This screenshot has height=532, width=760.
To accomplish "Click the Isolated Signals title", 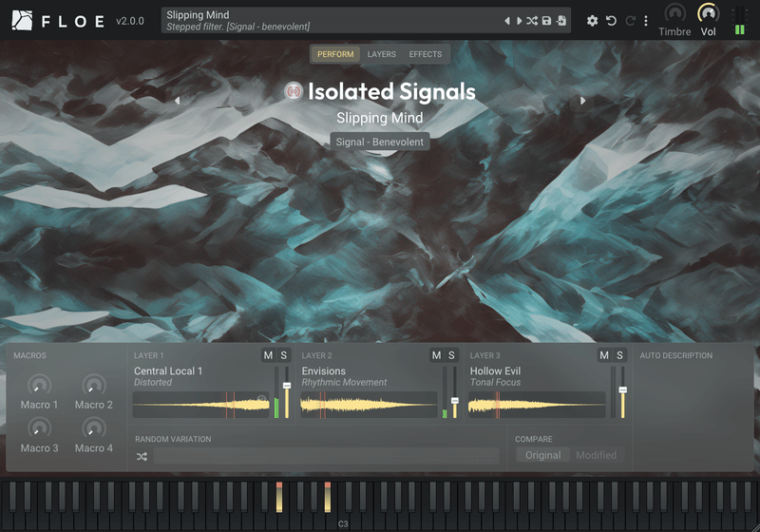I will pyautogui.click(x=391, y=91).
